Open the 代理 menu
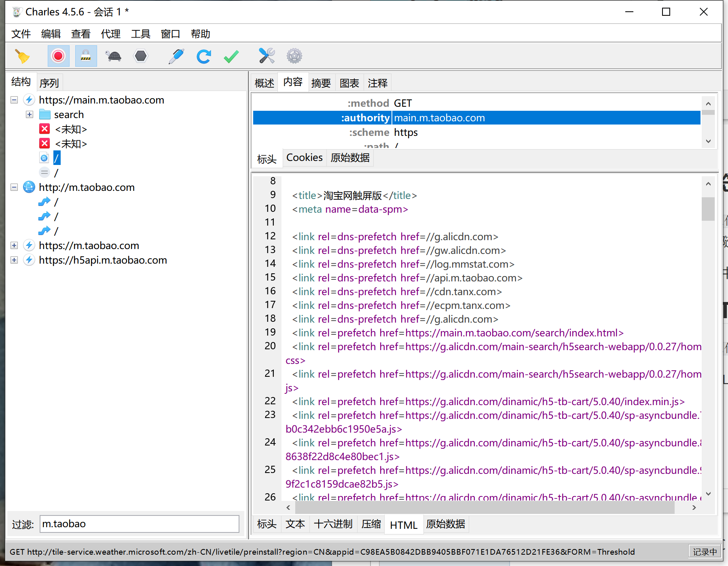 tap(111, 34)
